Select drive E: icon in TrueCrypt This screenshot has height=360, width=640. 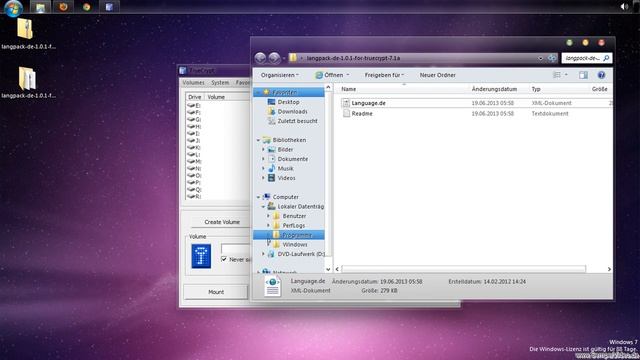click(x=191, y=105)
